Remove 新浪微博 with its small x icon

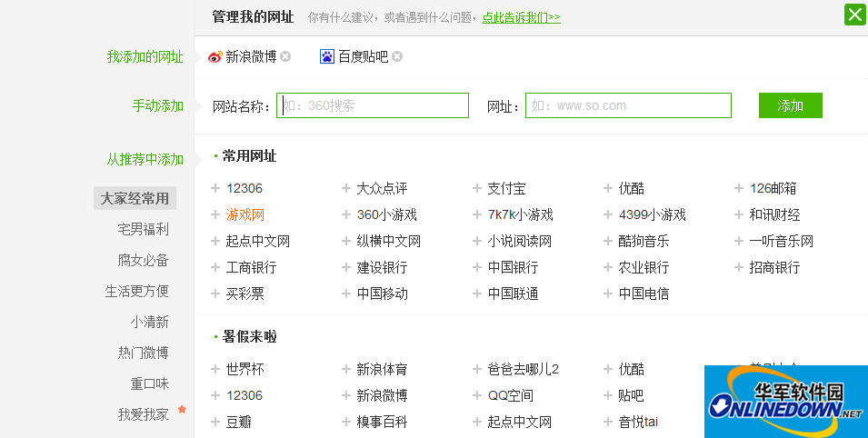click(x=285, y=56)
